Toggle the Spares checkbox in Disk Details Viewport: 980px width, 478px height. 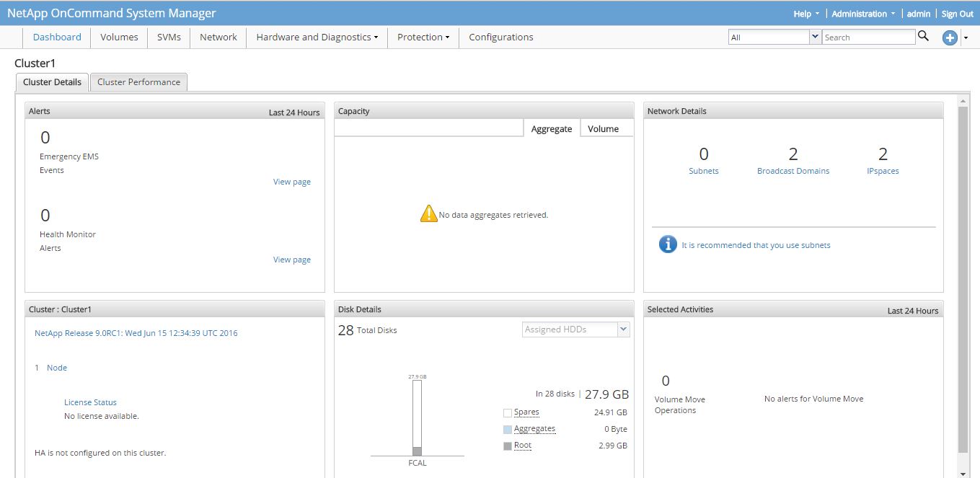tap(507, 411)
